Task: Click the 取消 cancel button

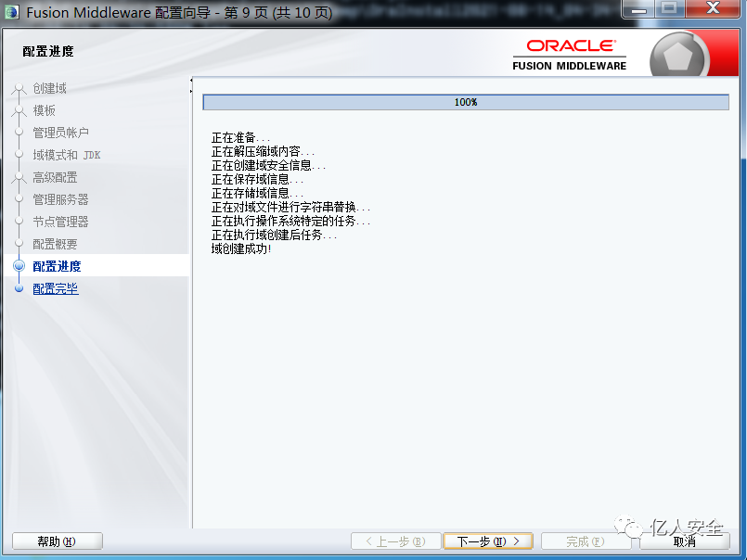Action: [x=684, y=541]
